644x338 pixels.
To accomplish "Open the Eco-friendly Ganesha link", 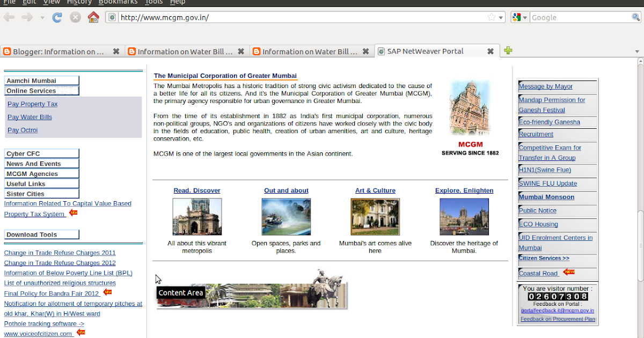I will tap(549, 122).
